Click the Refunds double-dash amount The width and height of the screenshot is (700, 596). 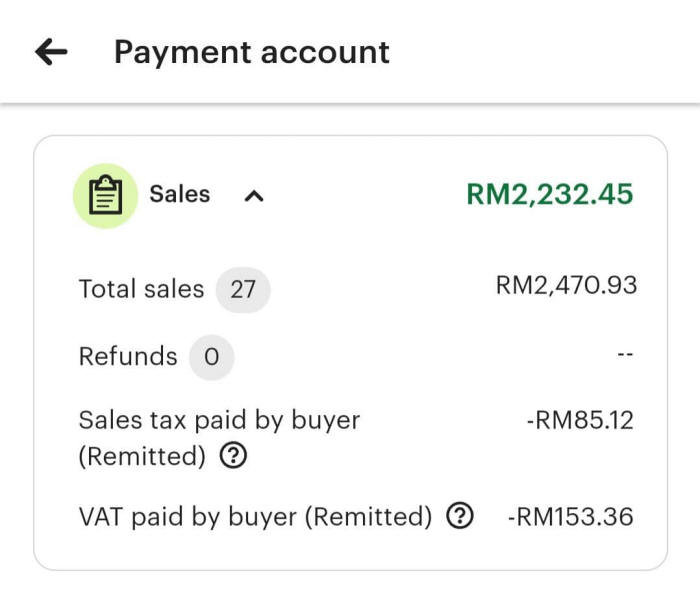[625, 355]
